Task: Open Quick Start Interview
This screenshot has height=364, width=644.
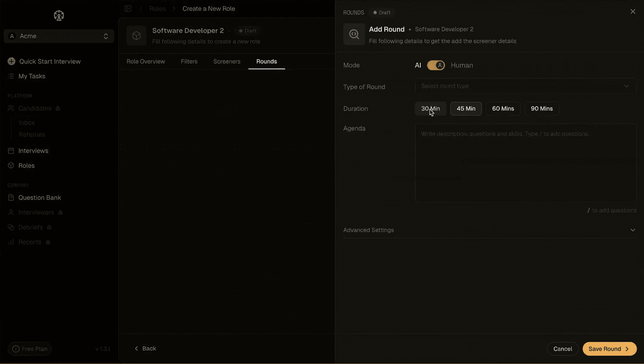Action: point(44,61)
